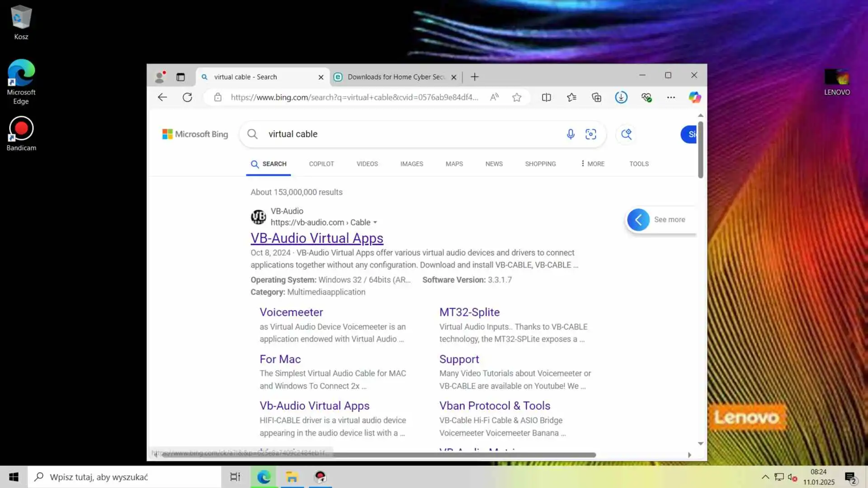Show hidden system tray icons

pyautogui.click(x=765, y=477)
